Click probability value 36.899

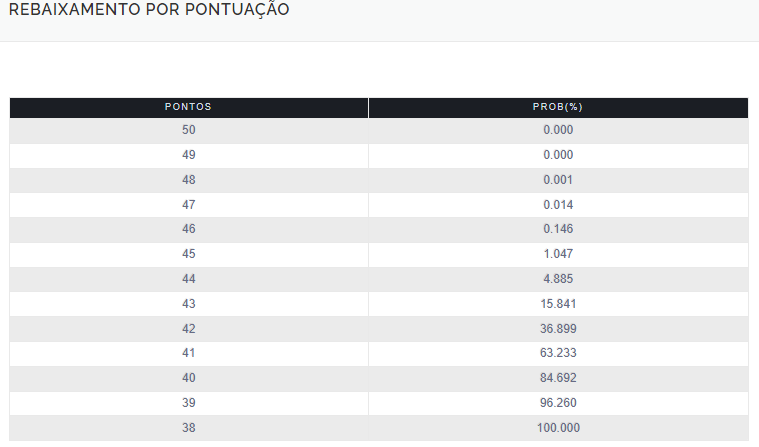(558, 329)
